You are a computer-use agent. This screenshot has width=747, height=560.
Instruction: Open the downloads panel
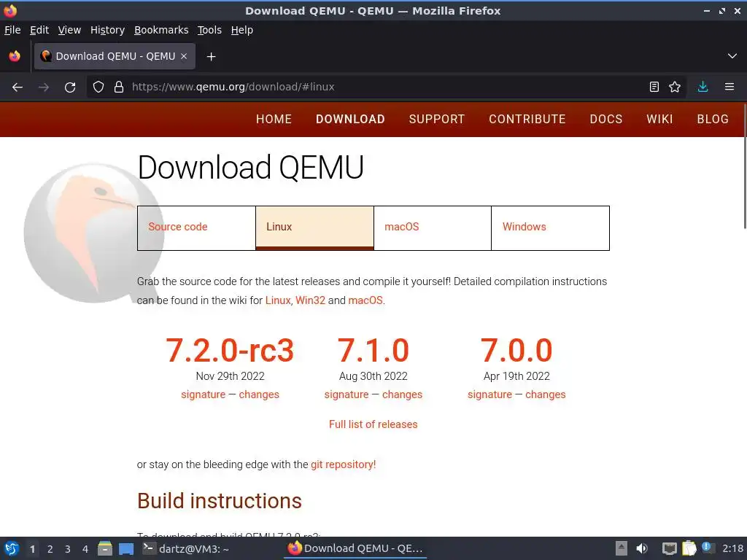pos(703,87)
